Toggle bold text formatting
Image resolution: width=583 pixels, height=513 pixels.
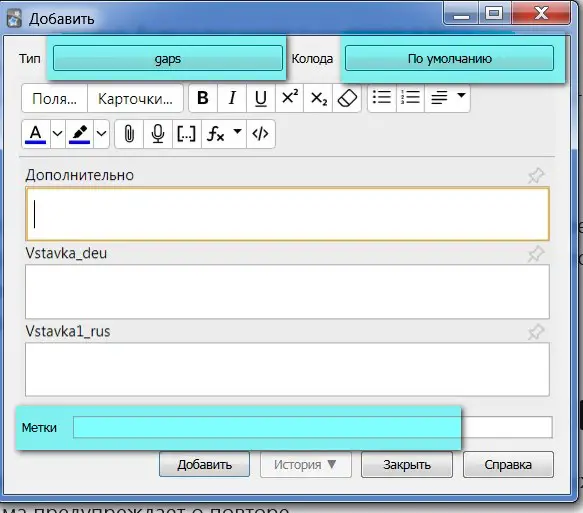(203, 98)
